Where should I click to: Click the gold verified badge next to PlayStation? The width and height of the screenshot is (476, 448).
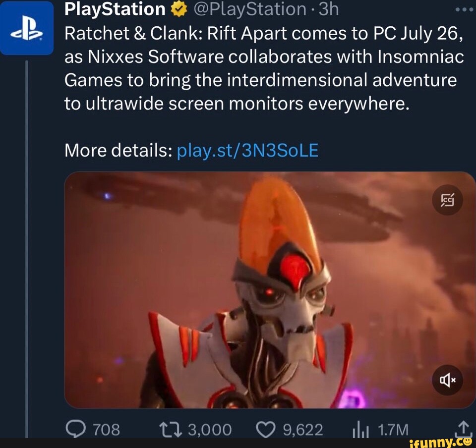[178, 9]
